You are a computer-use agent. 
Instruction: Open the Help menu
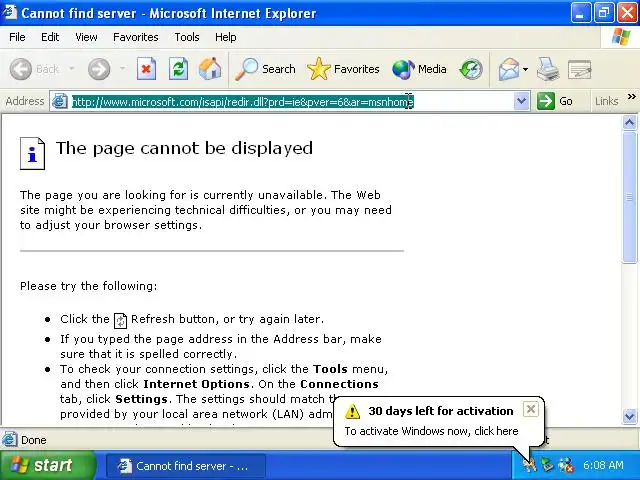click(x=225, y=37)
